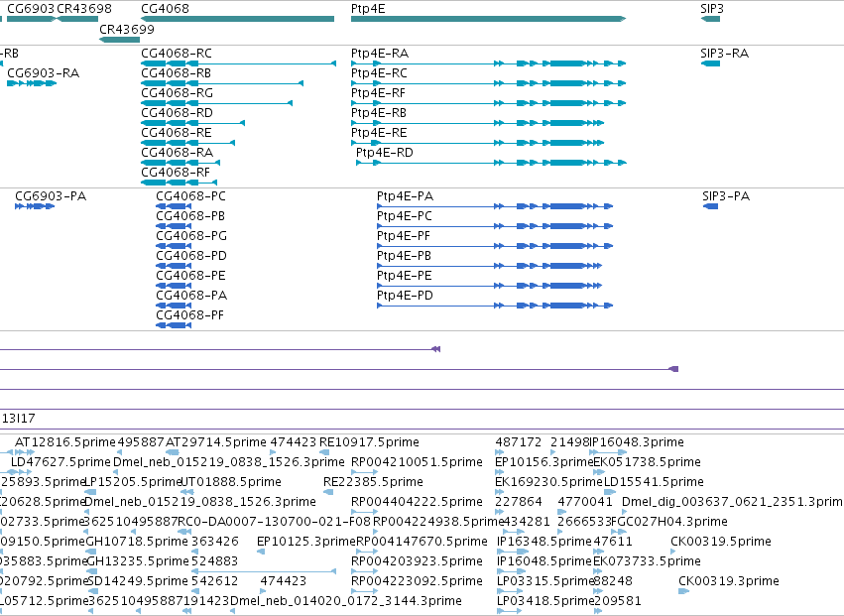Open the CG4068-PF protein label
This screenshot has width=844, height=616.
click(x=190, y=315)
